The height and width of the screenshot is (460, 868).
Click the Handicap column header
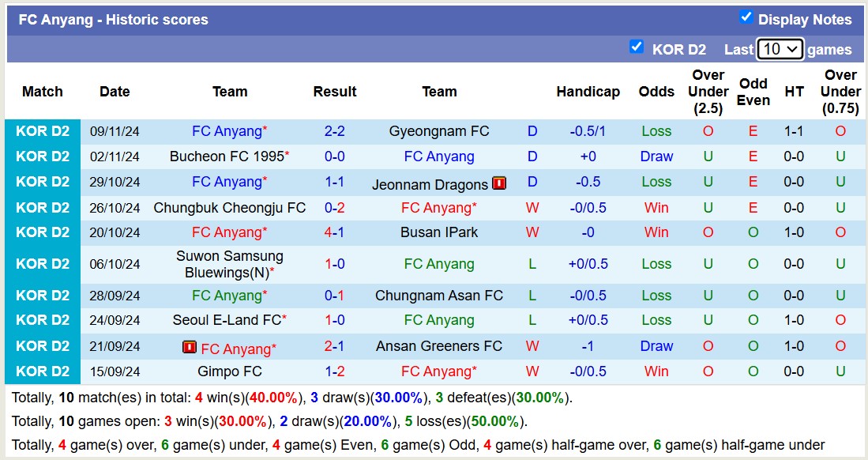click(588, 92)
